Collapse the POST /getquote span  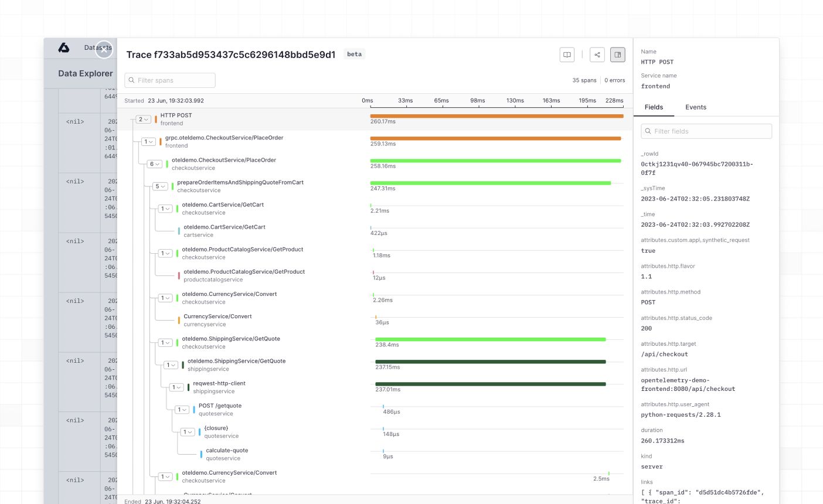182,410
